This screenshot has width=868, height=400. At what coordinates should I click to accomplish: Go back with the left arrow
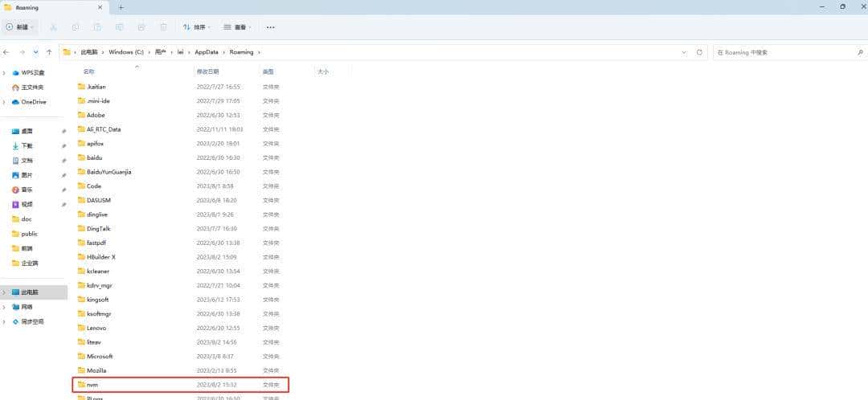pos(6,52)
